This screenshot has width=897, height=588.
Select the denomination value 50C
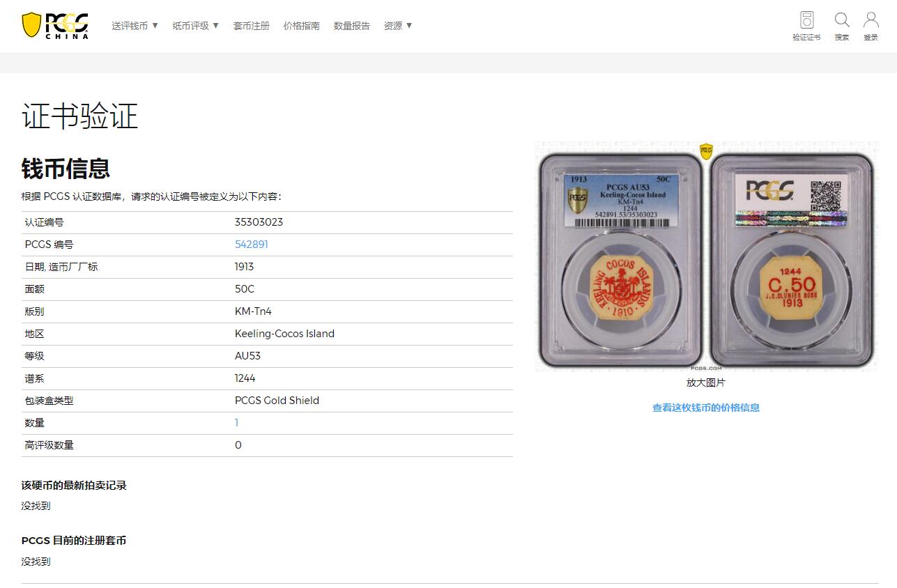click(245, 289)
